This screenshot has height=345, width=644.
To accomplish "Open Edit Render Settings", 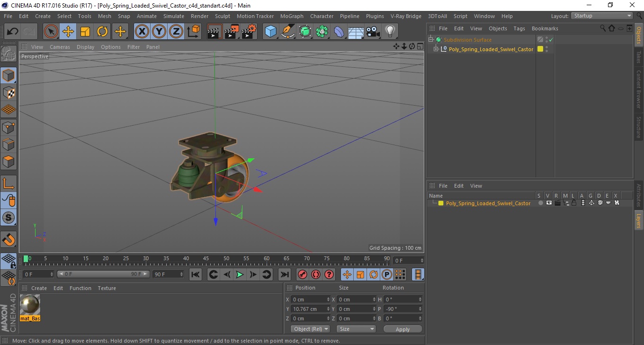I will click(x=249, y=32).
